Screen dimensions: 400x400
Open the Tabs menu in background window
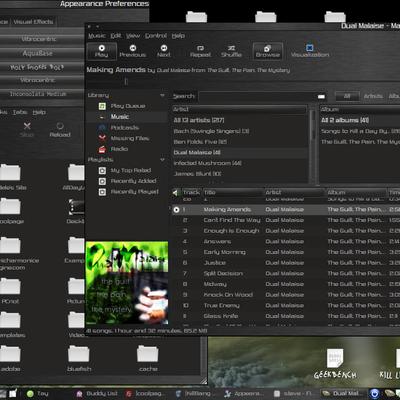click(20, 112)
